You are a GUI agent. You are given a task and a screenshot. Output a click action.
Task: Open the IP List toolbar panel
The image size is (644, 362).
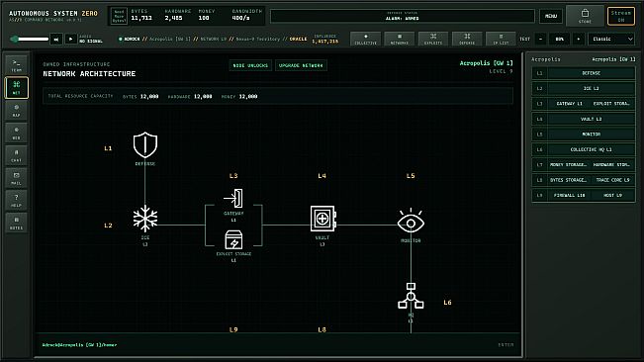(x=501, y=39)
